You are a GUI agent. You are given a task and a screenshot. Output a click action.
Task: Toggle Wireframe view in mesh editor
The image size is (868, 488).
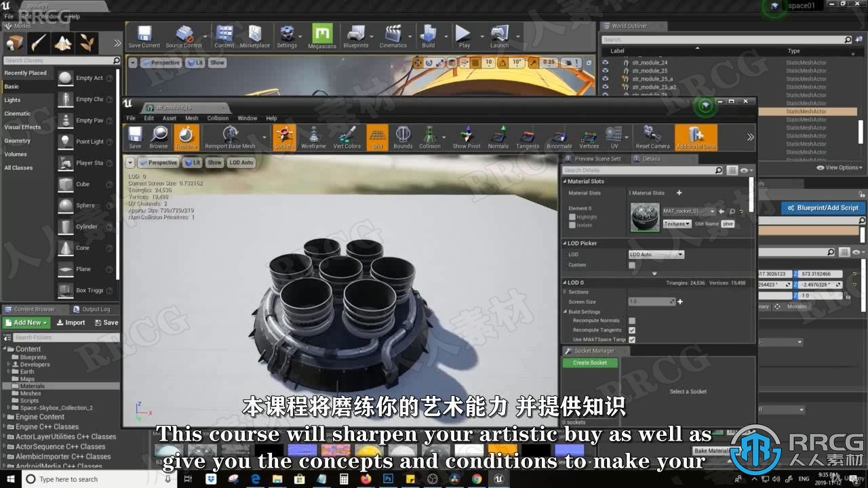coord(313,138)
